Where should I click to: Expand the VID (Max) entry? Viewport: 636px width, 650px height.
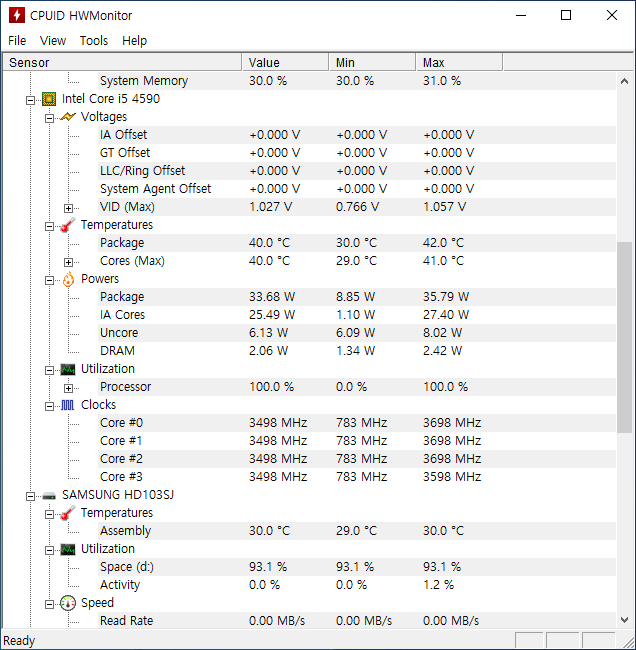[68, 208]
